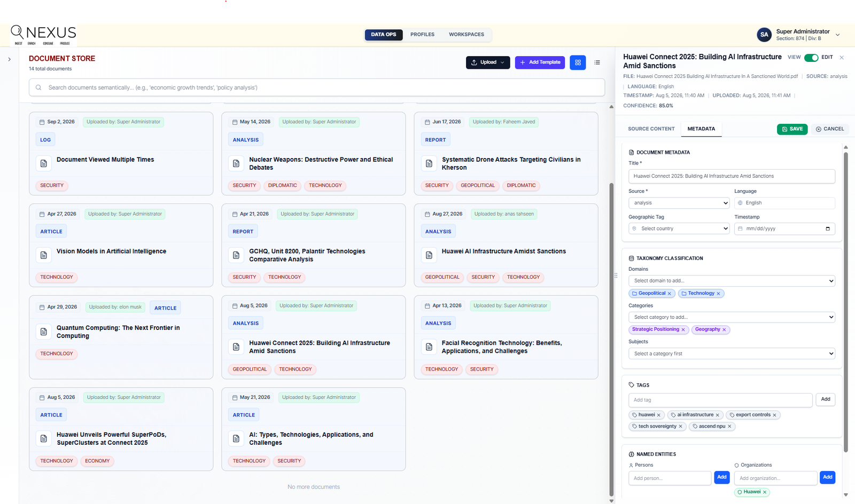Image resolution: width=855 pixels, height=504 pixels.
Task: Remove the tech sovereignty tag
Action: click(x=680, y=427)
